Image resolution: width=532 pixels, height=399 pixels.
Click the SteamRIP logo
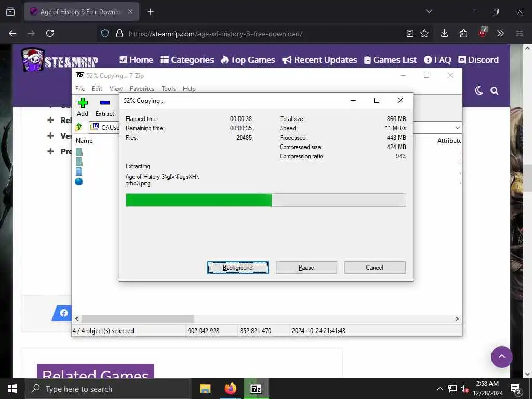pyautogui.click(x=60, y=60)
